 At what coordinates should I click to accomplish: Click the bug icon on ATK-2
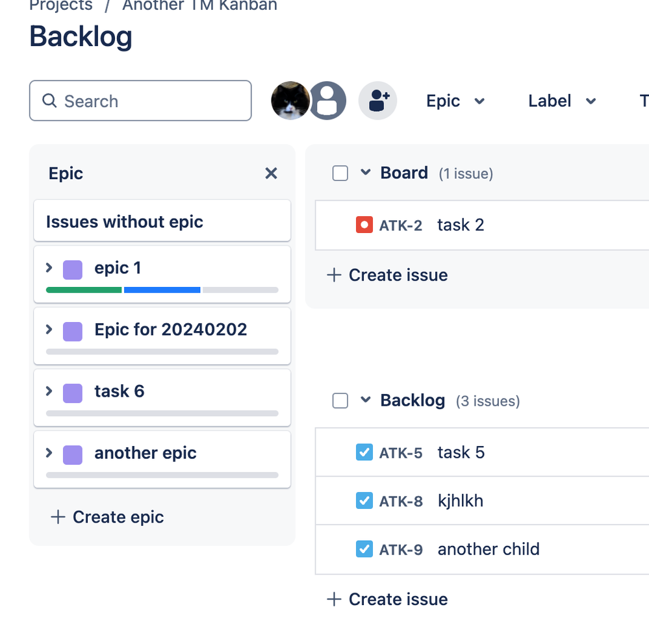[x=364, y=225]
